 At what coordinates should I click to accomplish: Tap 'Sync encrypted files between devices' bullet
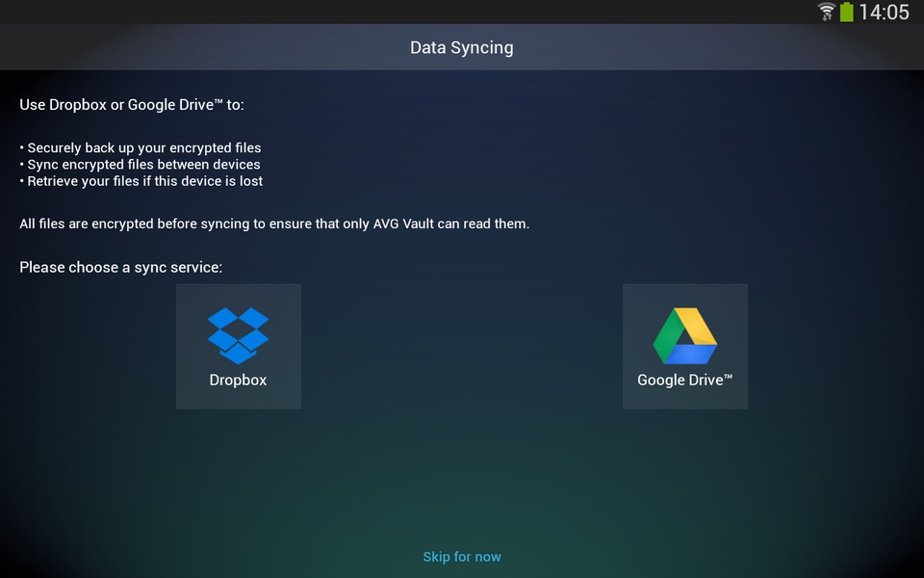click(x=140, y=165)
